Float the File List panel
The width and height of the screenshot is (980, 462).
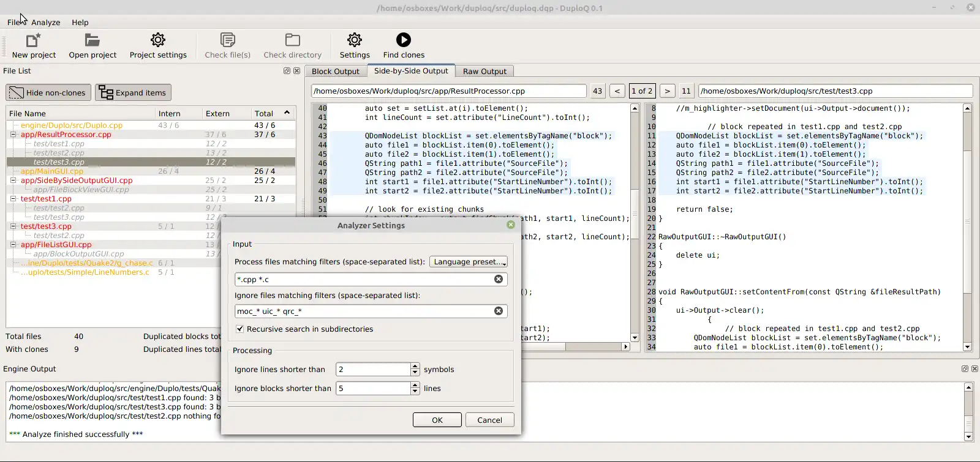(287, 71)
